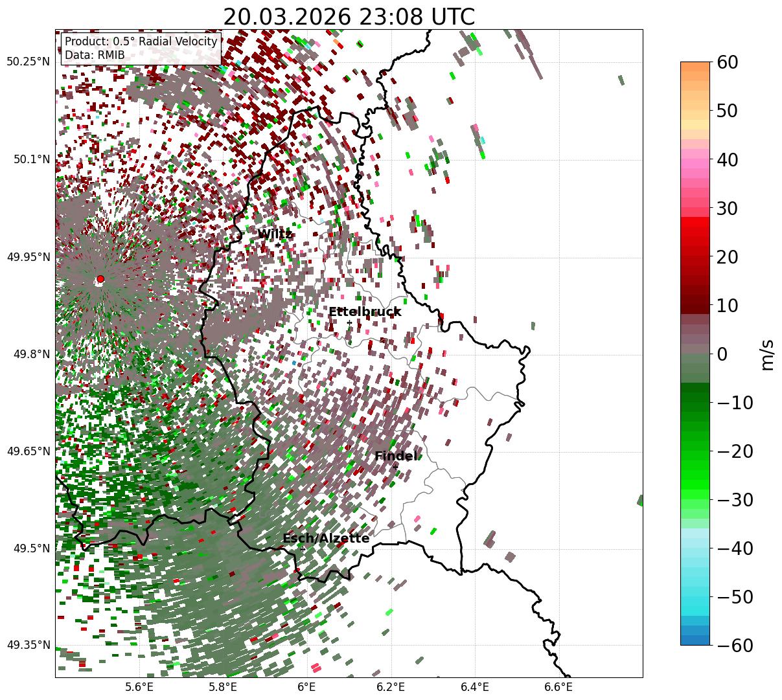Click the m/s colorbar unit label

(767, 354)
